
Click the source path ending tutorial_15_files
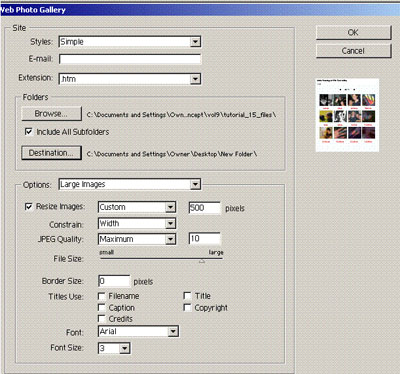181,115
